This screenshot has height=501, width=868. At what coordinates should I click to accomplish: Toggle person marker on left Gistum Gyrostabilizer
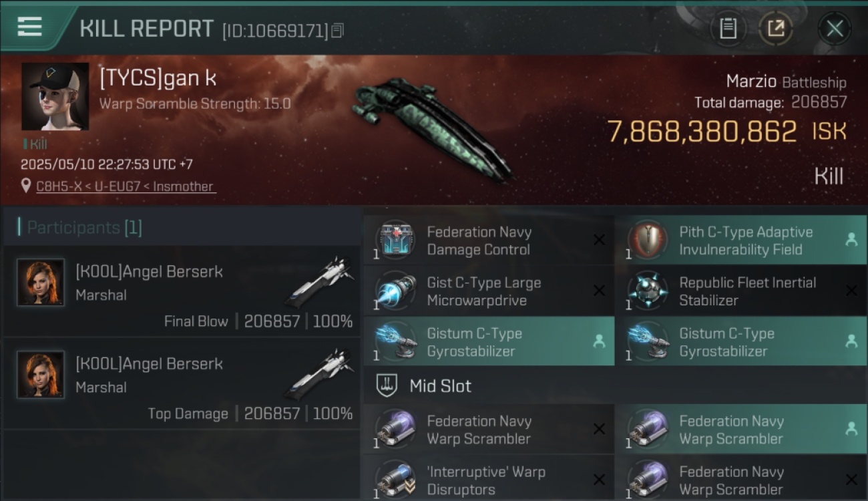(x=599, y=341)
